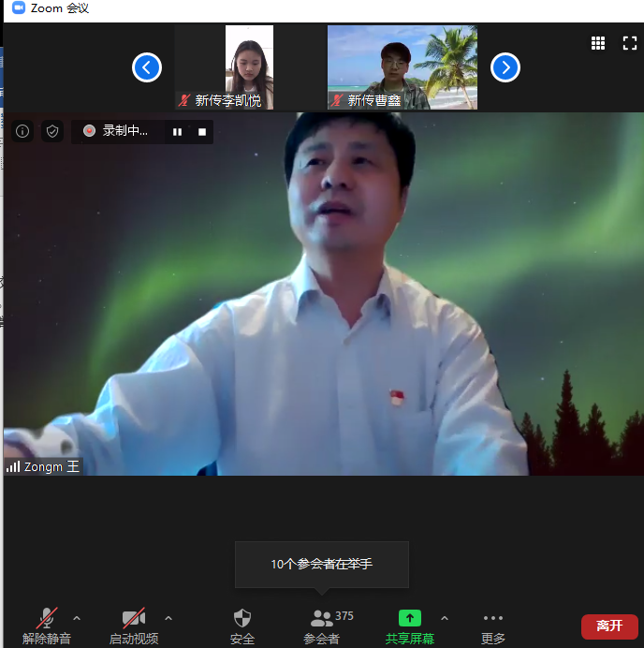Show next participants with right arrow

(x=505, y=67)
